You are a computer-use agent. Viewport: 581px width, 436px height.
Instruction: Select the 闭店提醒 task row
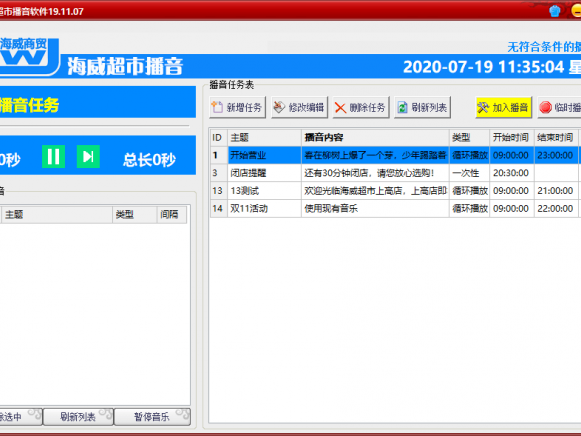coord(395,173)
